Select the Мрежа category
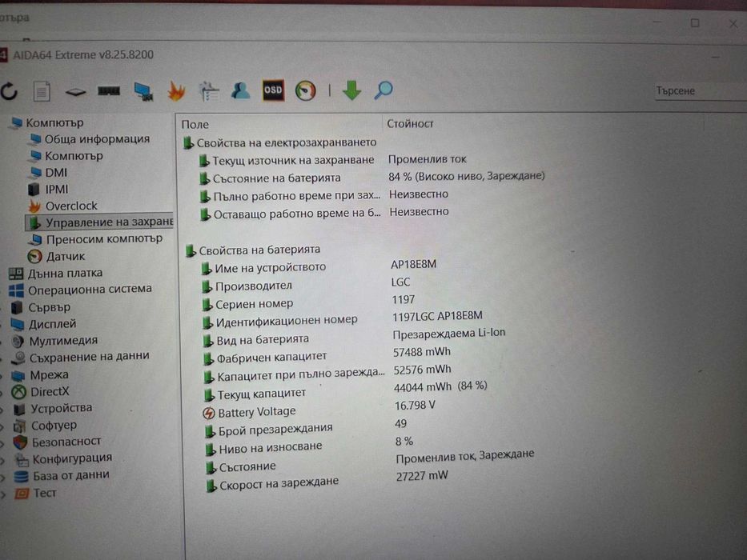 (x=40, y=375)
